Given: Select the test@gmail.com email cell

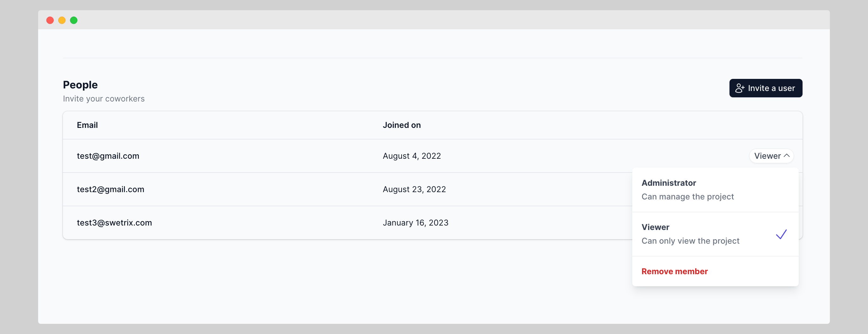Looking at the screenshot, I should point(108,156).
